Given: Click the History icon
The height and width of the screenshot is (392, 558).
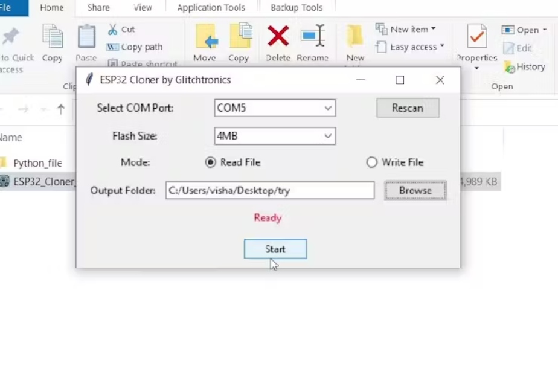Looking at the screenshot, I should click(509, 67).
